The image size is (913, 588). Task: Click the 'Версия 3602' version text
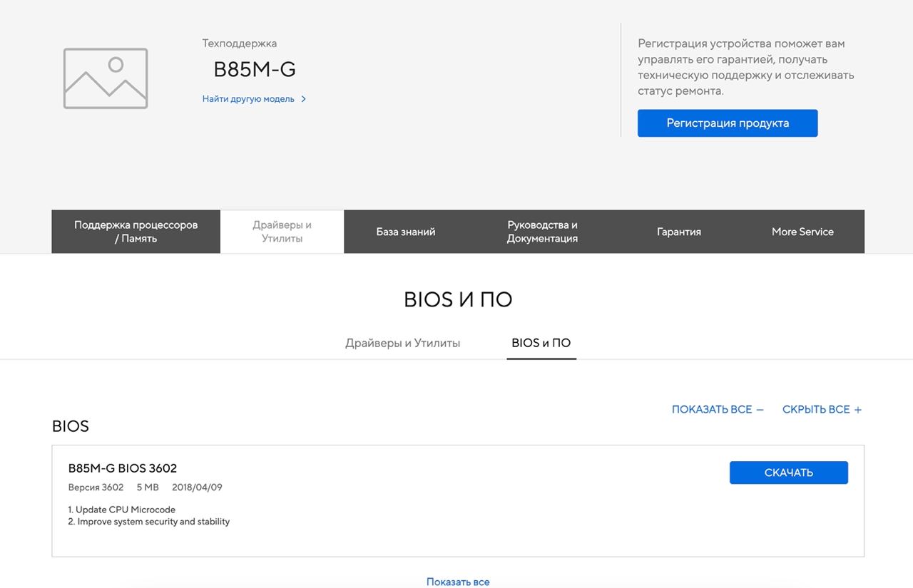tap(96, 488)
